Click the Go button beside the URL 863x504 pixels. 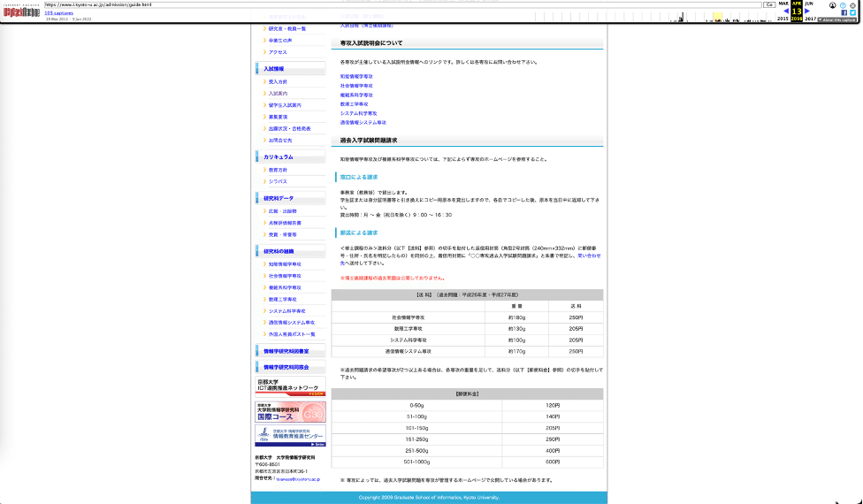tap(769, 4)
